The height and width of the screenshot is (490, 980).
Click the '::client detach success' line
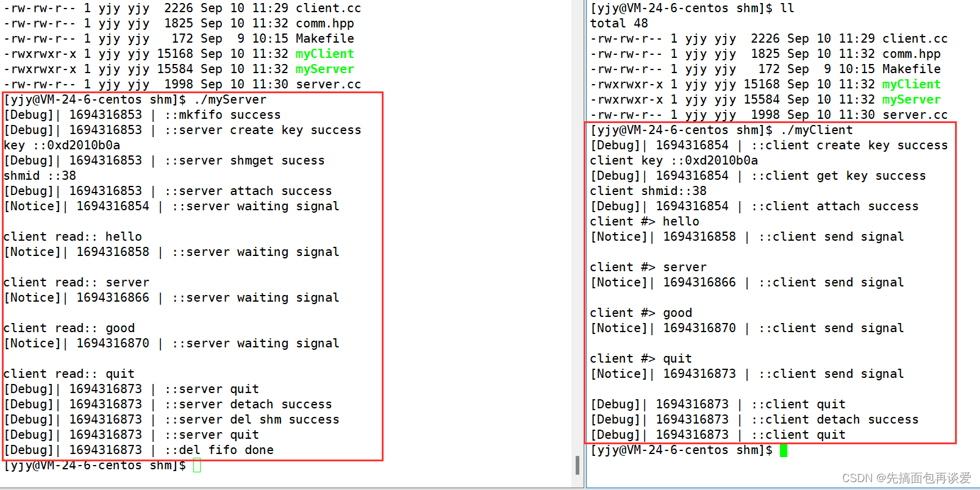pyautogui.click(x=754, y=420)
